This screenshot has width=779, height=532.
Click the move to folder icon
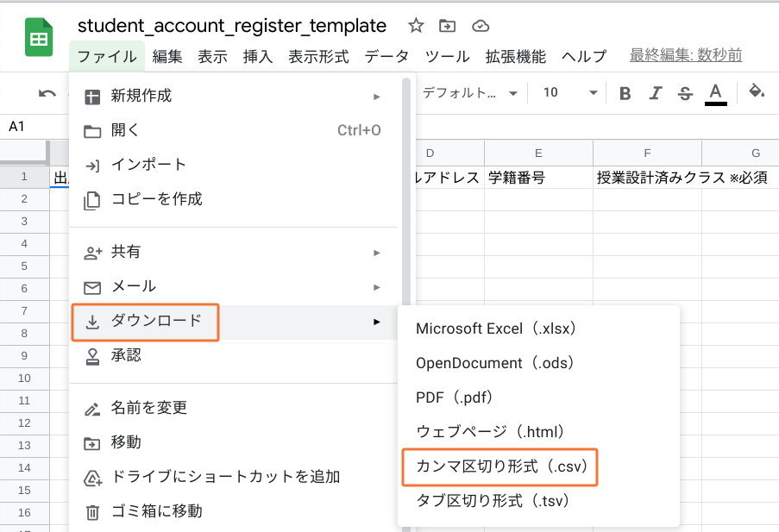(x=447, y=26)
